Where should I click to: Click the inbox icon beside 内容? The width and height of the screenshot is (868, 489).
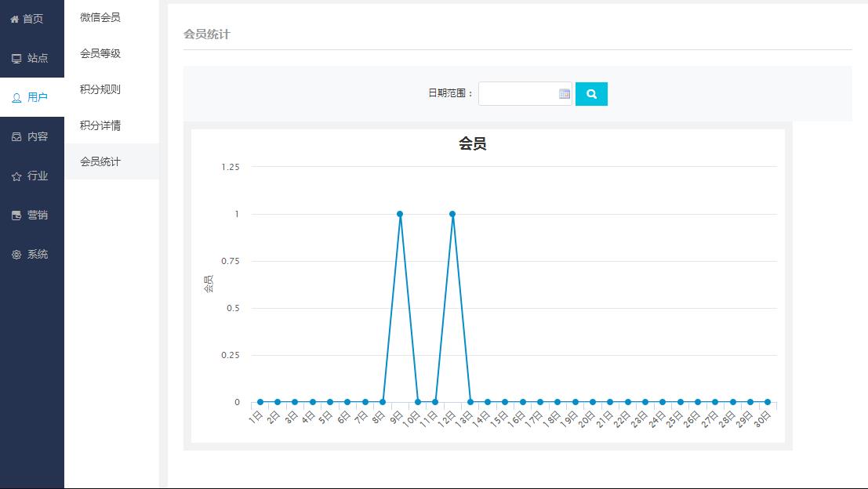(16, 136)
